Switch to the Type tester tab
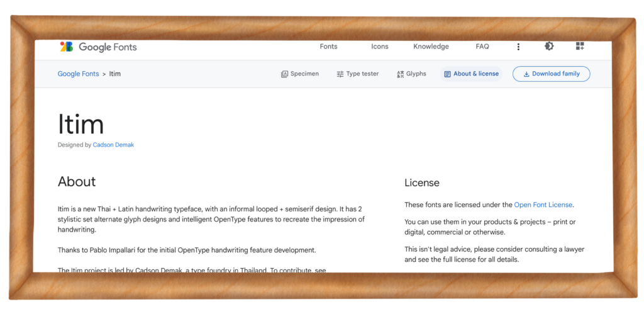644x314 pixels. coord(357,74)
